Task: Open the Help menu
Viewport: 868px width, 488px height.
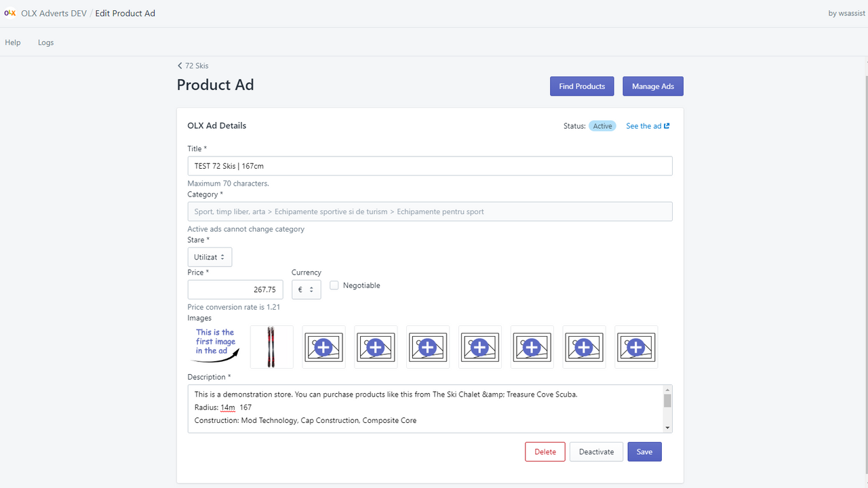Action: click(x=12, y=42)
